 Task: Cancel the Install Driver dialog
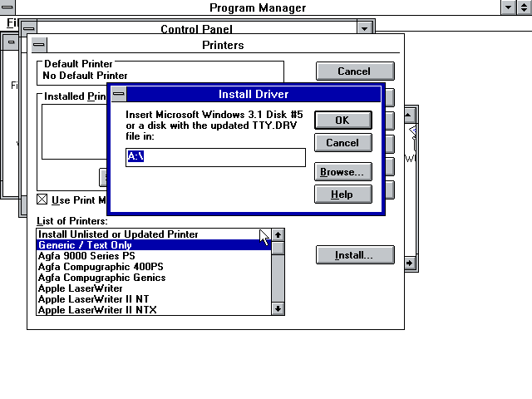point(342,143)
